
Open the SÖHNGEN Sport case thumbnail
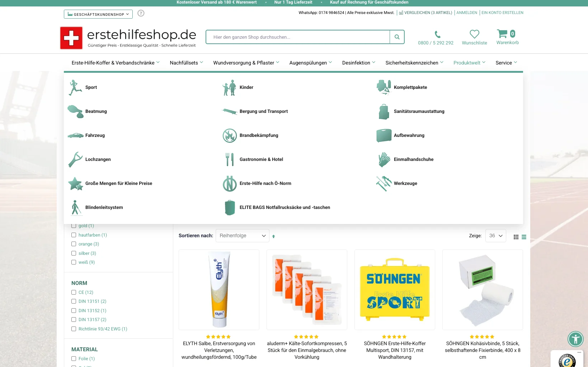point(395,290)
